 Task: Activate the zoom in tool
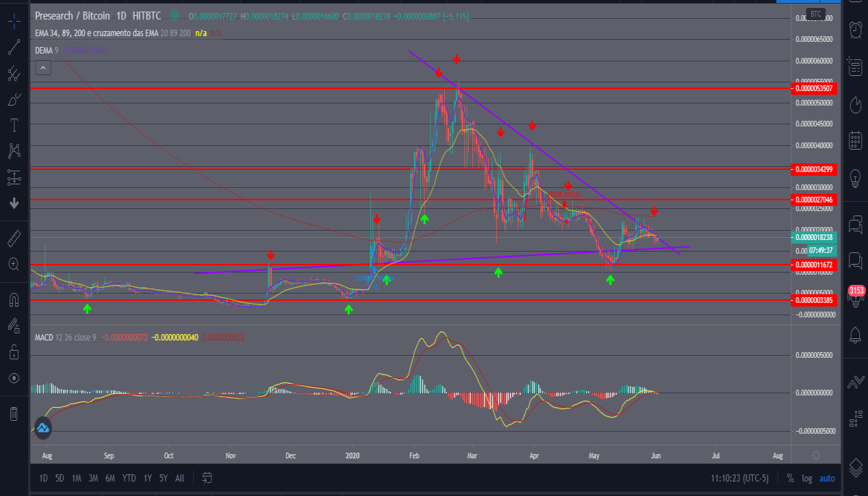tap(14, 264)
